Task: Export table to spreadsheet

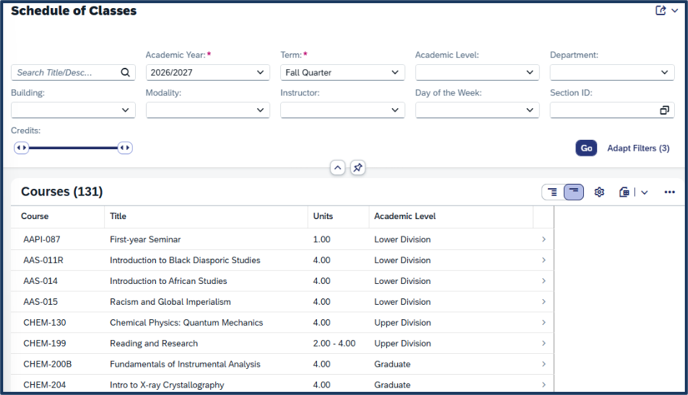Action: [x=624, y=192]
